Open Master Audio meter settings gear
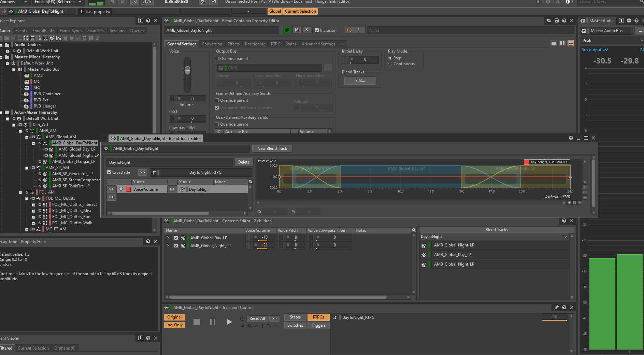The image size is (644, 355). click(x=629, y=21)
